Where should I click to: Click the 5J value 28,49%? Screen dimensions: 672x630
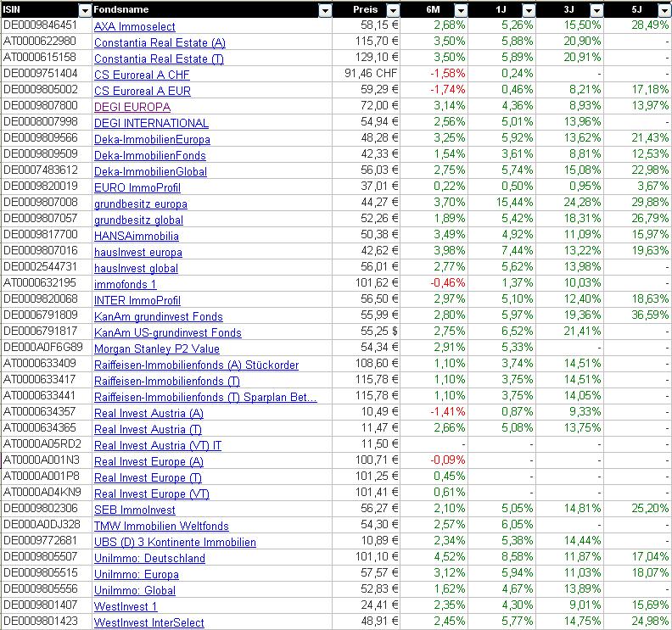(650, 25)
